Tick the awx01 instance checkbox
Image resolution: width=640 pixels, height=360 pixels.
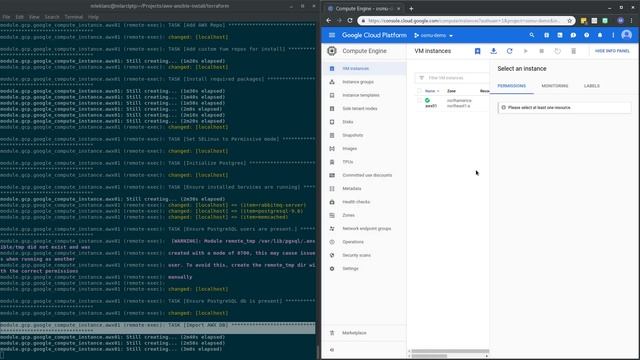coord(419,100)
